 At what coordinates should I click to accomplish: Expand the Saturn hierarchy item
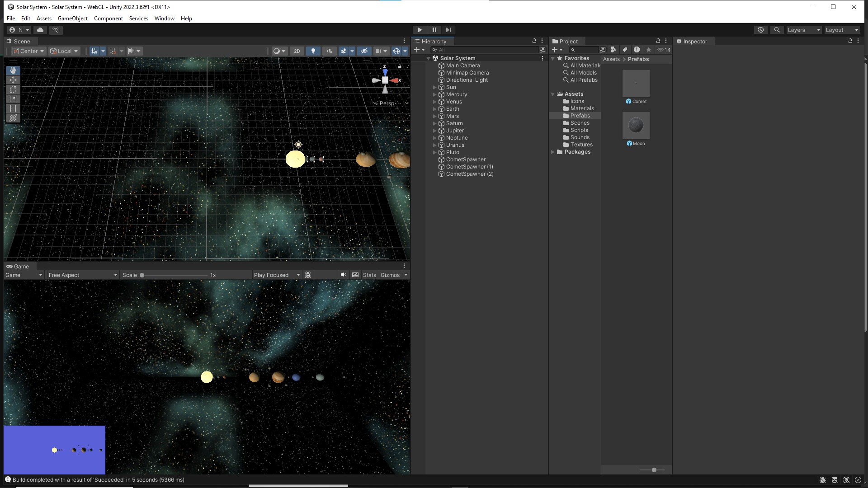pos(435,123)
